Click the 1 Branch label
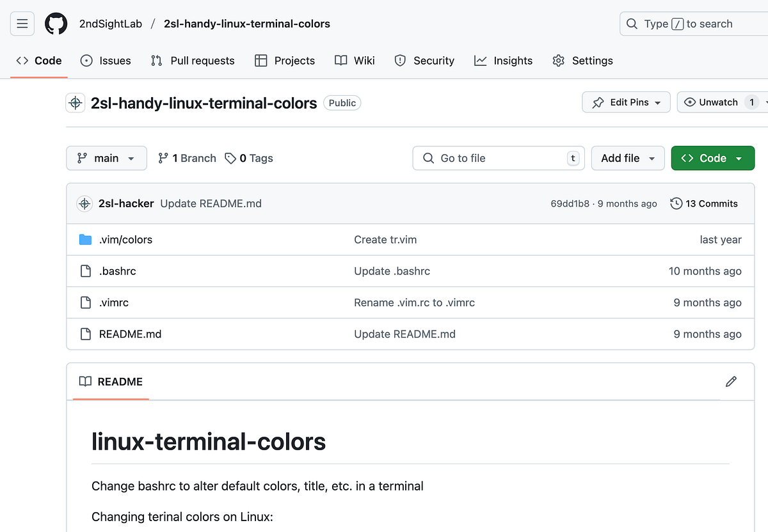The width and height of the screenshot is (768, 532). [186, 158]
